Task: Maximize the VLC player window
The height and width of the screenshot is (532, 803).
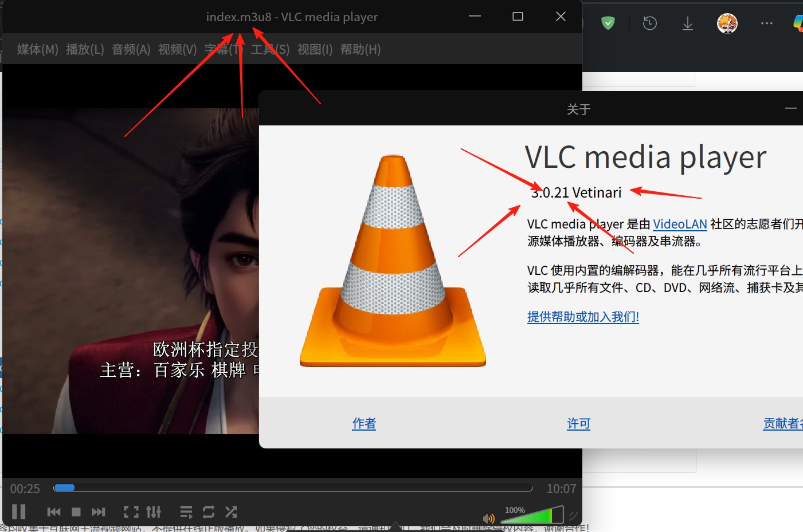Action: tap(518, 17)
